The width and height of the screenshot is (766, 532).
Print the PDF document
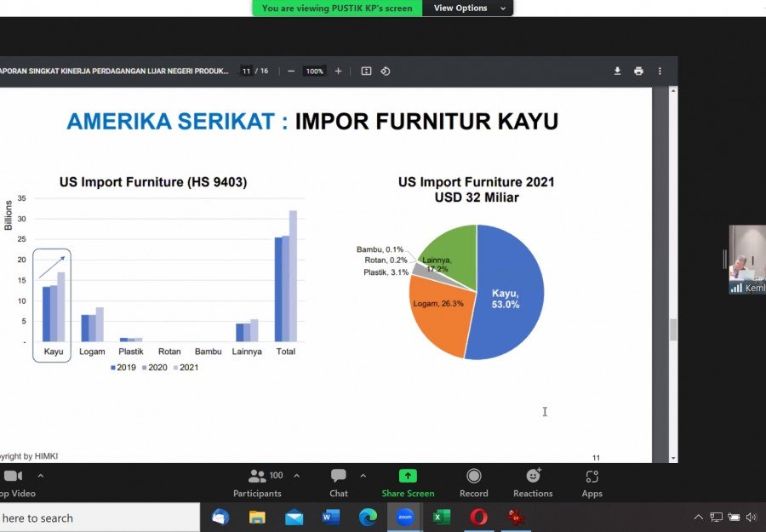pyautogui.click(x=638, y=72)
